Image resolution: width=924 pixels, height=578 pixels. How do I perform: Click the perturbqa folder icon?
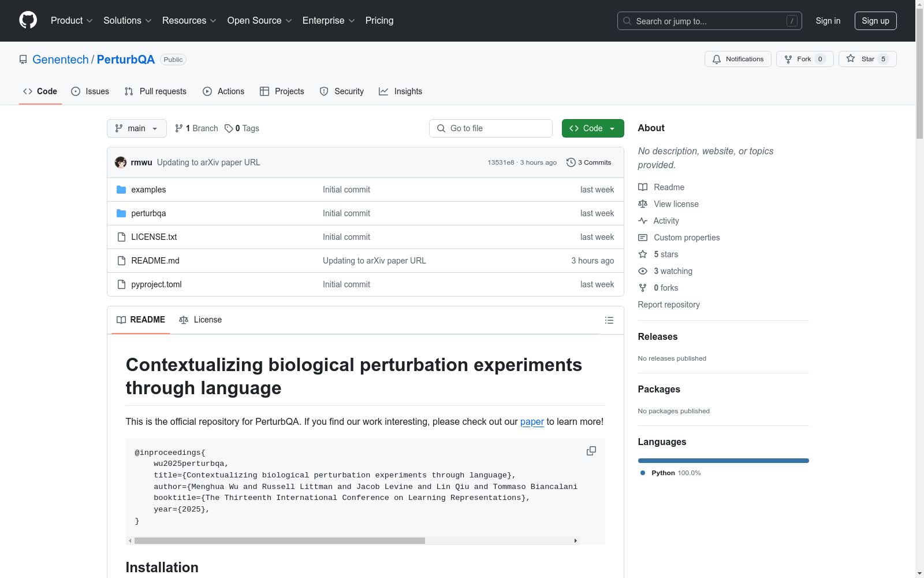[x=121, y=213]
